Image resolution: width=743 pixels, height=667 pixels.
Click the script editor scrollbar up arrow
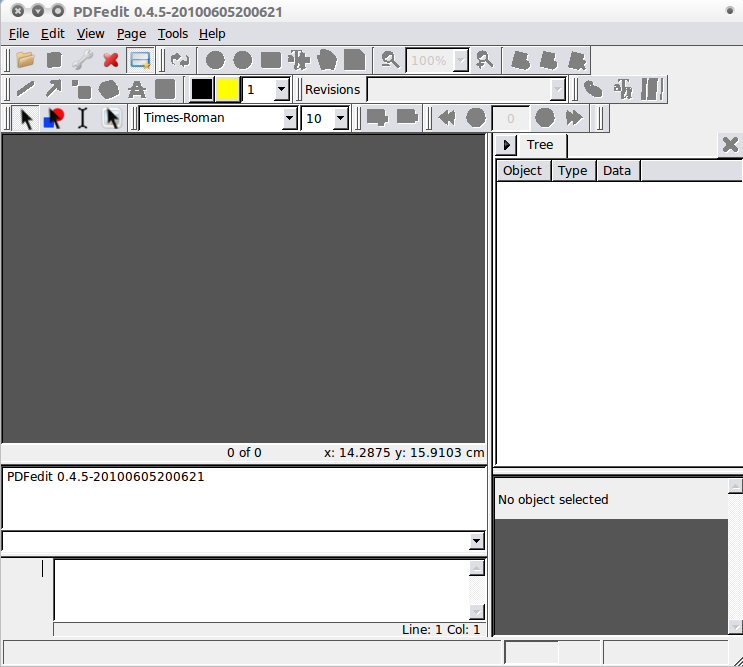[x=477, y=568]
